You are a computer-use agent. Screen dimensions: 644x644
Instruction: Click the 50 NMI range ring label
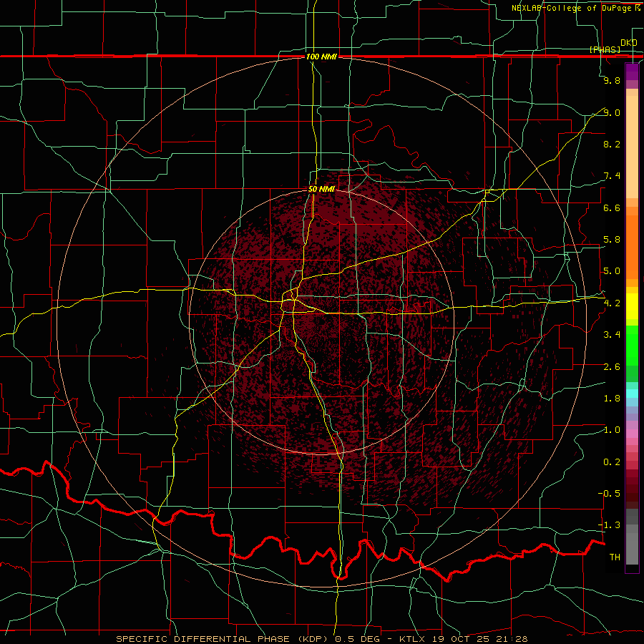(321, 190)
